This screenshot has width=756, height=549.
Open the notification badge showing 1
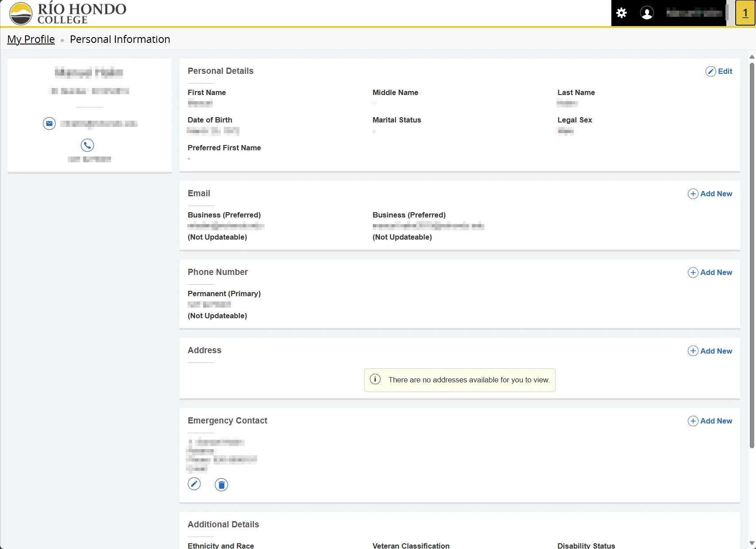click(744, 13)
